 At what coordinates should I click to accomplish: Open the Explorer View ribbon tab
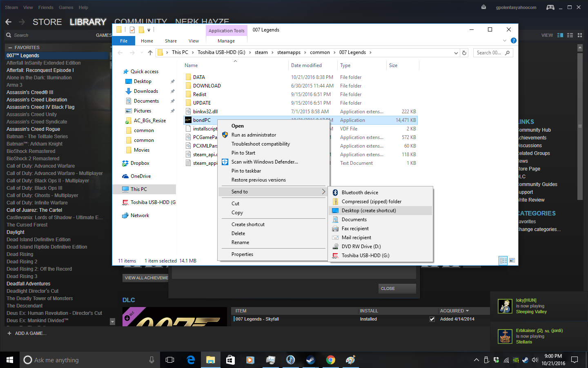194,41
